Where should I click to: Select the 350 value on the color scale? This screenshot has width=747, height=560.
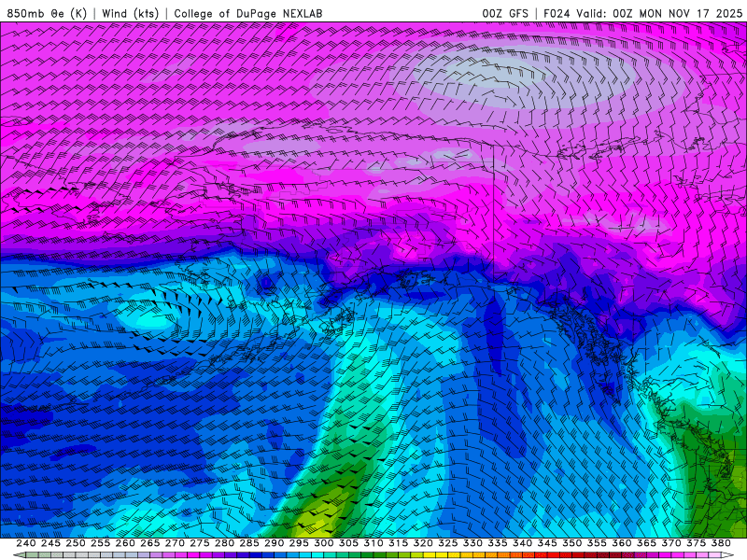(x=571, y=543)
